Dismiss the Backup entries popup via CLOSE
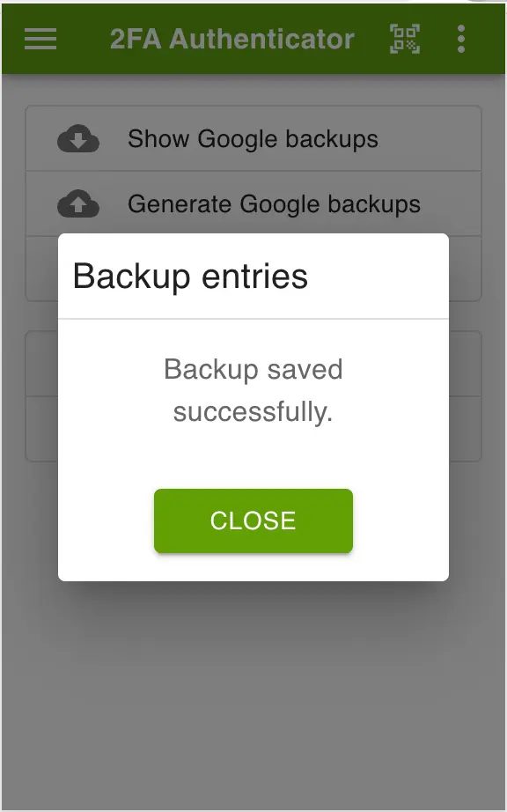The width and height of the screenshot is (507, 812). 253,520
